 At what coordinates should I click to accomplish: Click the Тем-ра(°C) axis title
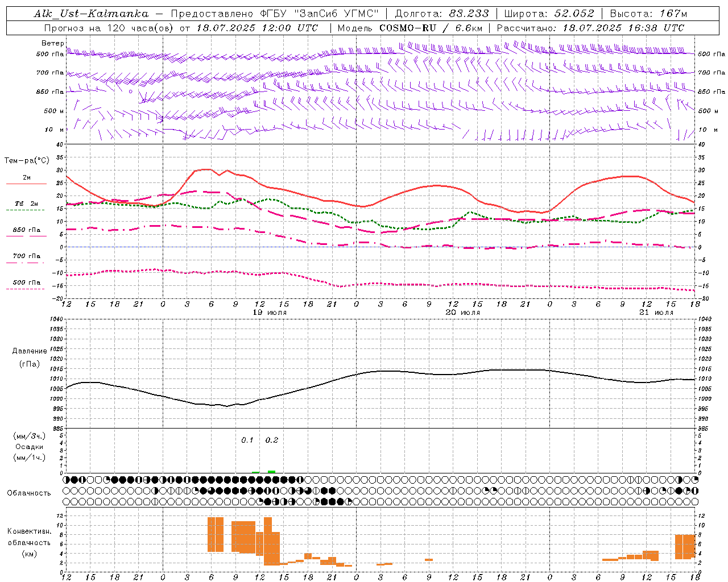tap(27, 161)
